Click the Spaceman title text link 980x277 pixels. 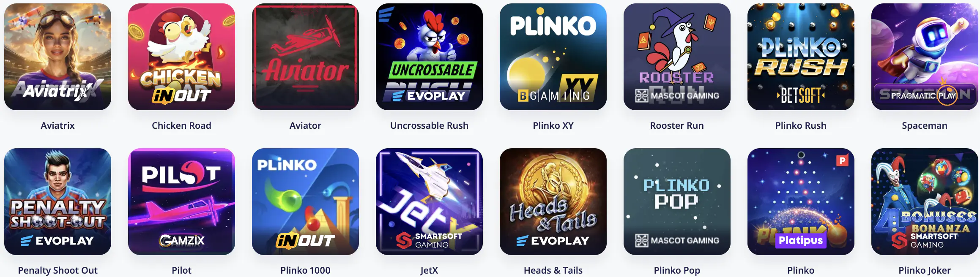pyautogui.click(x=925, y=125)
